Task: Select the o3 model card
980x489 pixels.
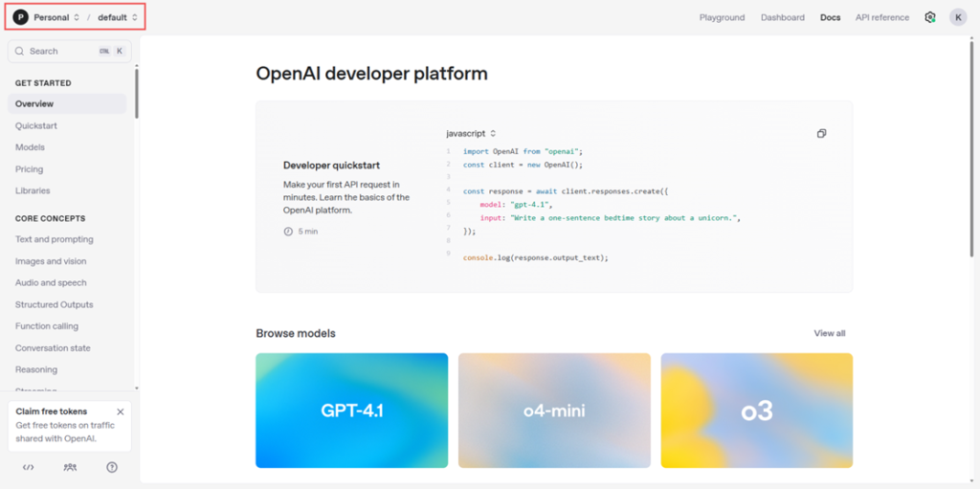Action: coord(756,411)
